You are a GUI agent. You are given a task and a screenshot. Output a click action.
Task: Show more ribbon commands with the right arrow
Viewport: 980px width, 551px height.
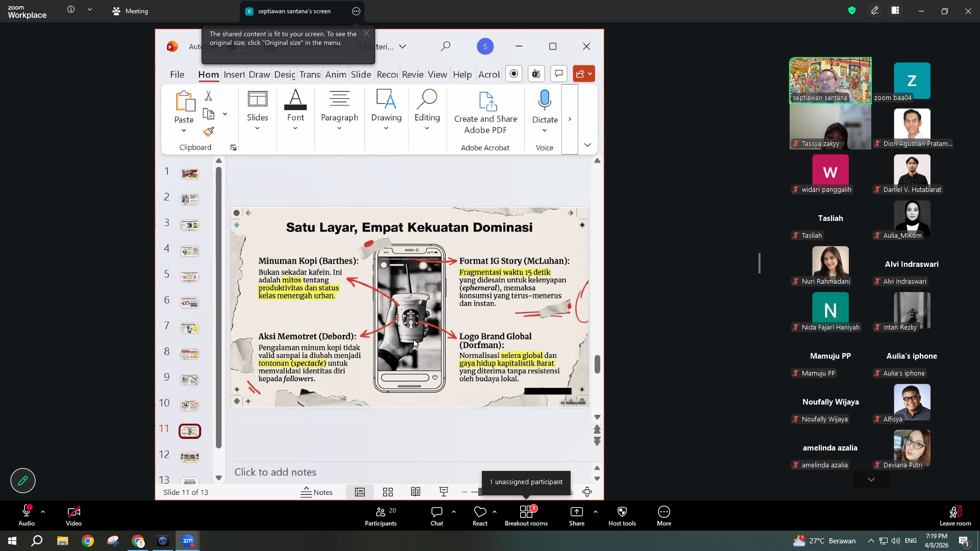[570, 119]
